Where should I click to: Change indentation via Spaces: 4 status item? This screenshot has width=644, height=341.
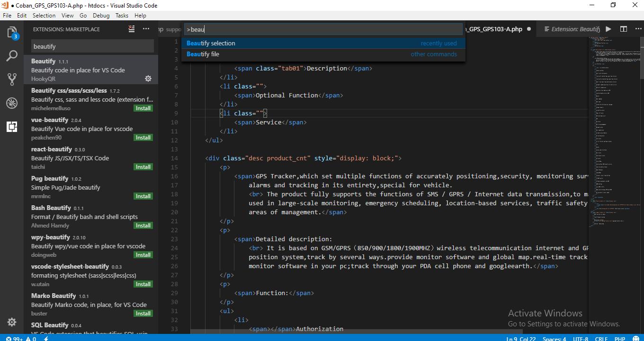[554, 339]
